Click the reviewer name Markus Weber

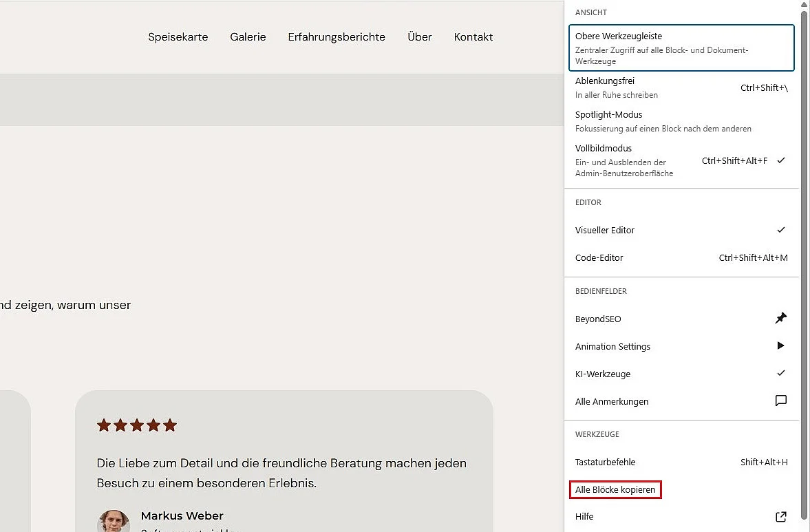point(182,516)
